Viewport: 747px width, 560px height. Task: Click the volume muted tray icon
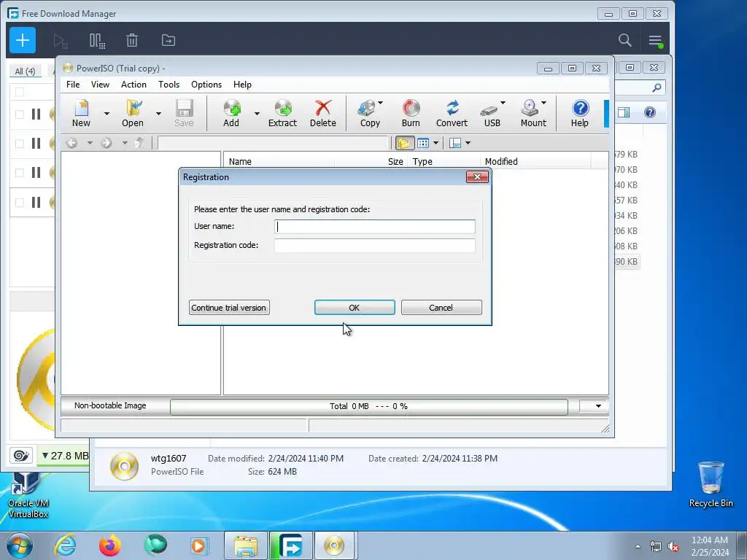pyautogui.click(x=673, y=546)
